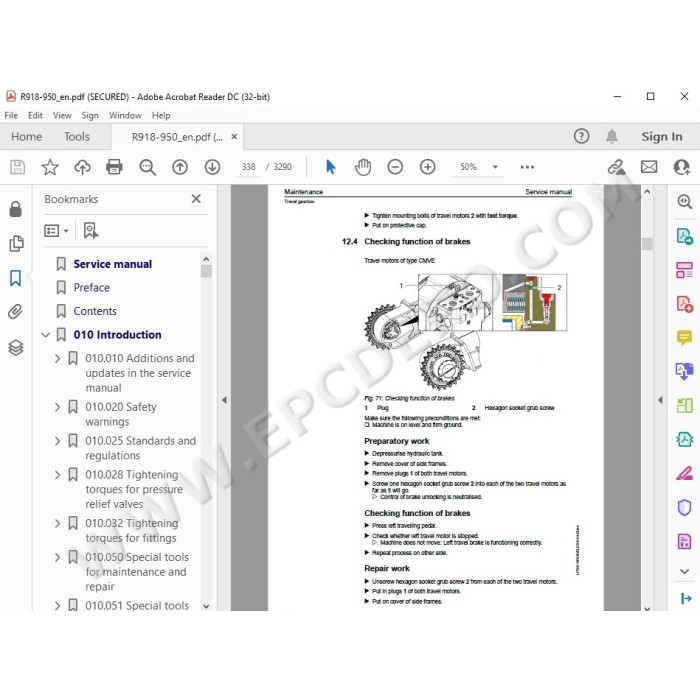This screenshot has width=700, height=700.
Task: Open the bookmarks options dropdown
Action: [x=56, y=230]
